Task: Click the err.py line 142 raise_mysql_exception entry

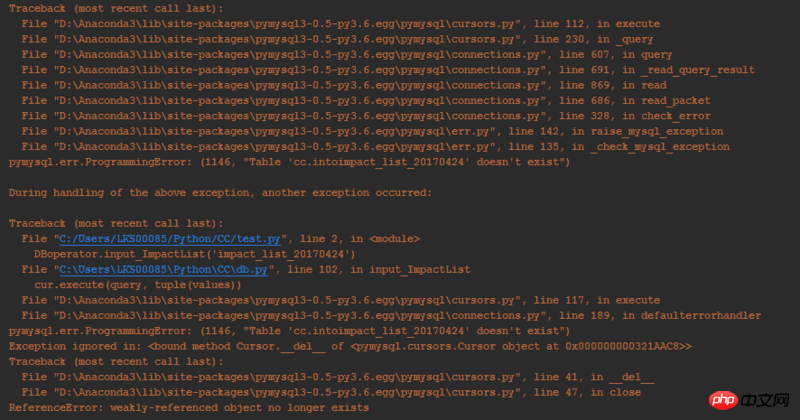Action: (372, 131)
